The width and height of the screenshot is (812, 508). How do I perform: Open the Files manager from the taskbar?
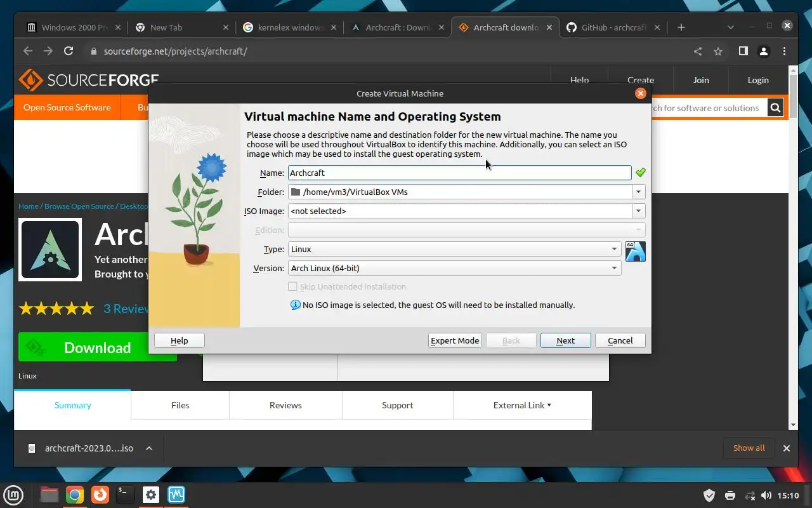pyautogui.click(x=49, y=495)
